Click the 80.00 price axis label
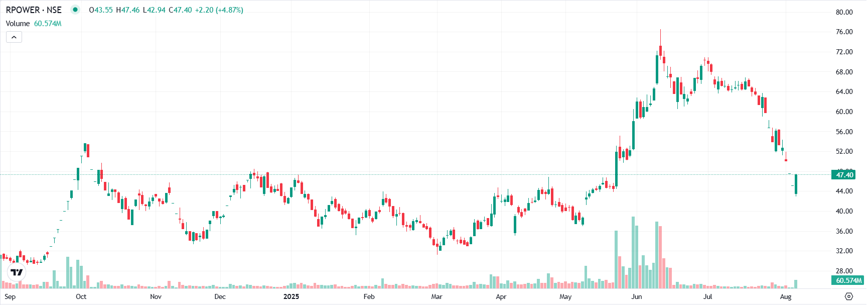Image resolution: width=868 pixels, height=305 pixels. click(x=844, y=12)
